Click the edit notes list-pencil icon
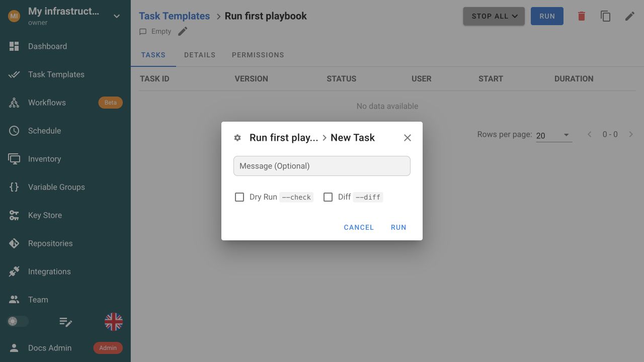Viewport: 644px width, 362px height. (x=65, y=322)
